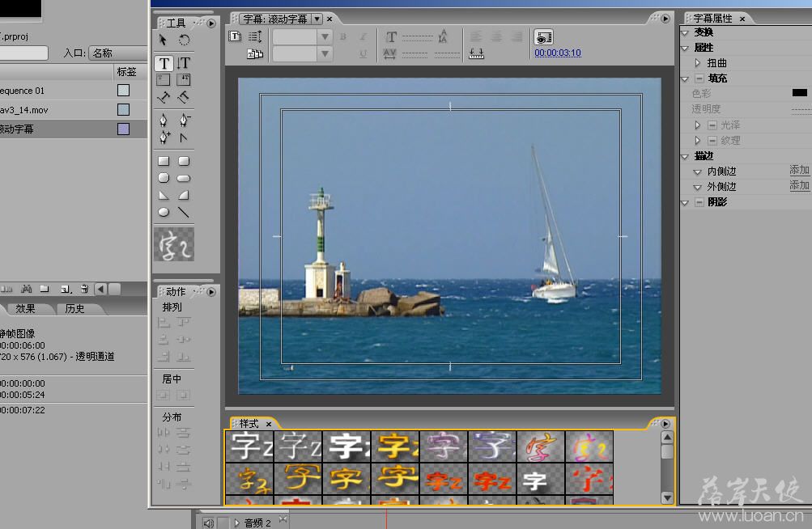
Task: Apply the gold 字 style in top row
Action: point(395,446)
